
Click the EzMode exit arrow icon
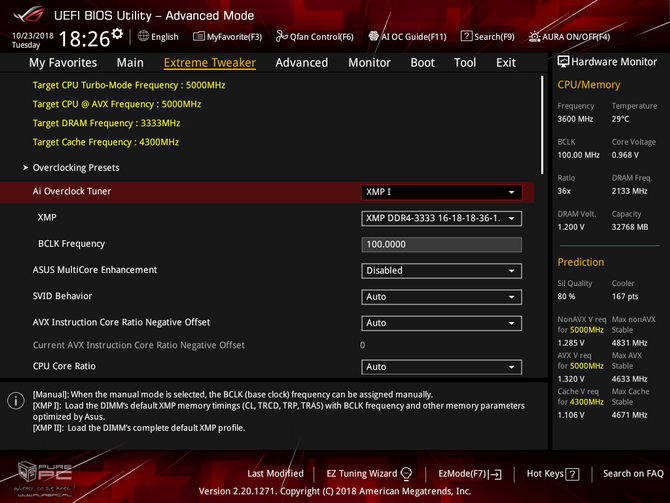coord(496,474)
